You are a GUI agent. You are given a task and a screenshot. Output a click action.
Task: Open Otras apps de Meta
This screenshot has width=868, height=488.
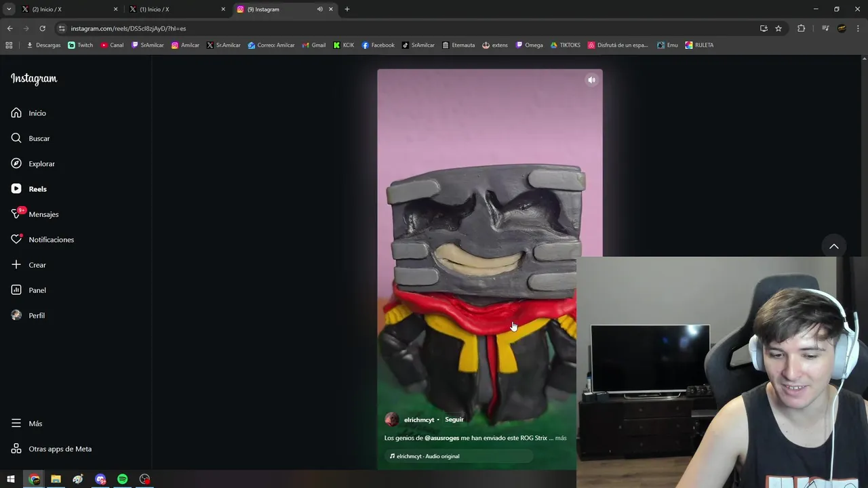click(x=51, y=449)
